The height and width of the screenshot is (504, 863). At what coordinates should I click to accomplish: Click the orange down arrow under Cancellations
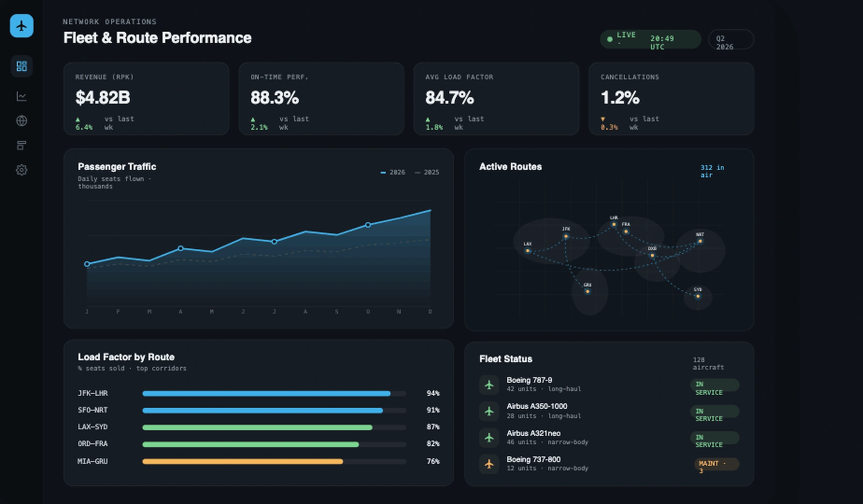(x=603, y=119)
